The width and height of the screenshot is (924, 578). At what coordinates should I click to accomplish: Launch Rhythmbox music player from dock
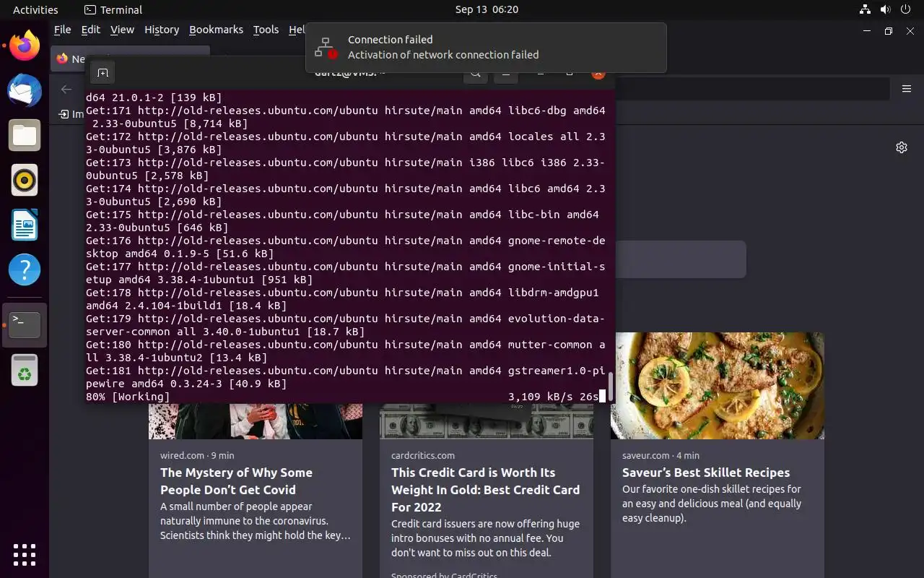(25, 180)
